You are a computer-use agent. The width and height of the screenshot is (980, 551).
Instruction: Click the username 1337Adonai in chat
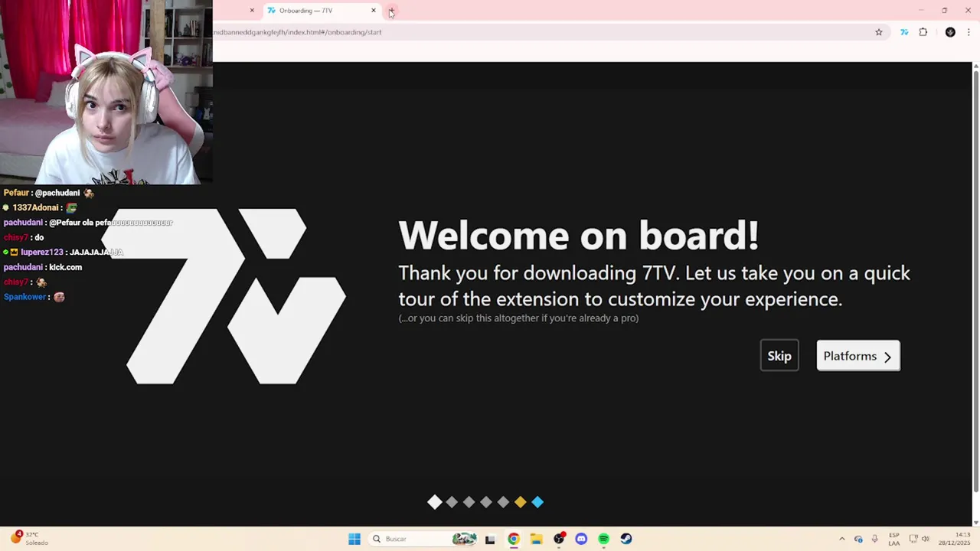click(35, 207)
